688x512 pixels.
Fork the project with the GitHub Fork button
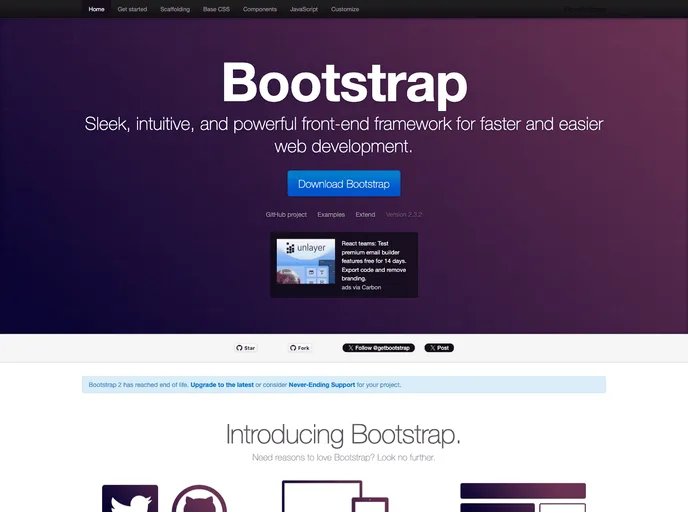point(300,348)
